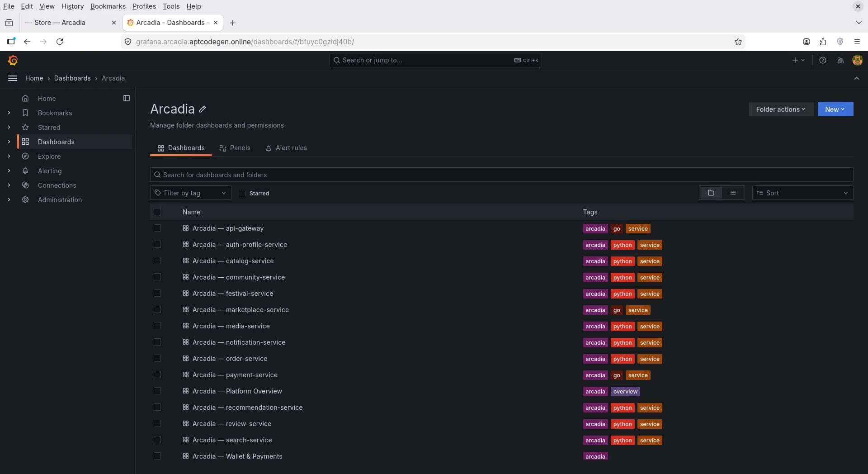Tick checkbox for Arcadia — api-gateway

[157, 228]
